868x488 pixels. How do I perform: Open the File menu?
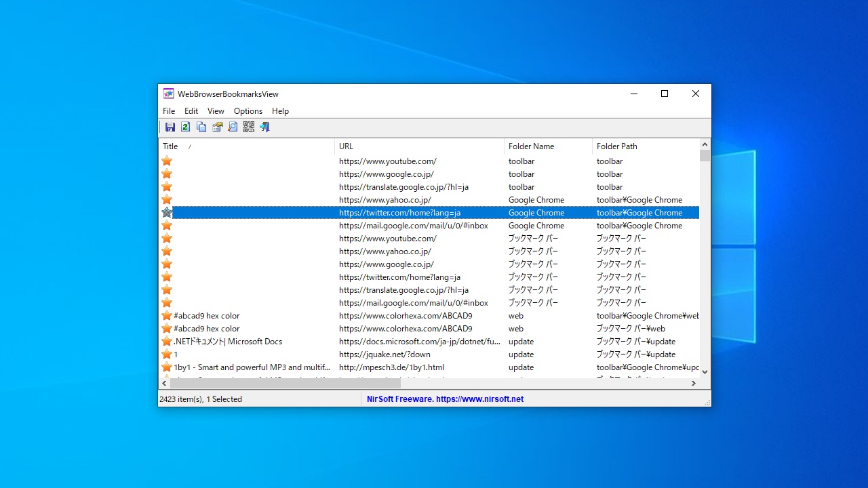pyautogui.click(x=169, y=111)
